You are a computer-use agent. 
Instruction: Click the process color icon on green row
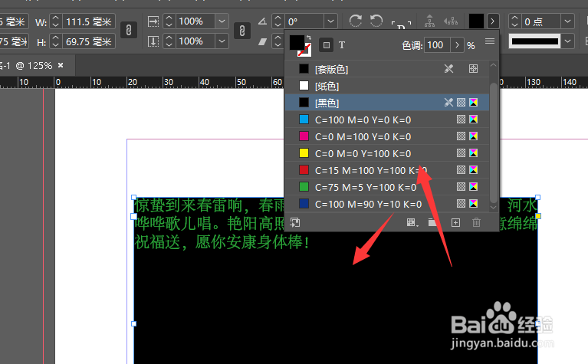click(461, 187)
